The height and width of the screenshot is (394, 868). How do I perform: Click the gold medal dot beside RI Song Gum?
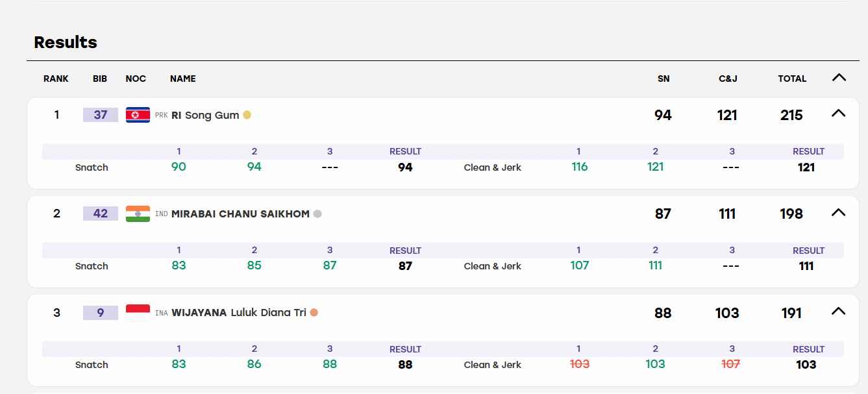tap(247, 115)
